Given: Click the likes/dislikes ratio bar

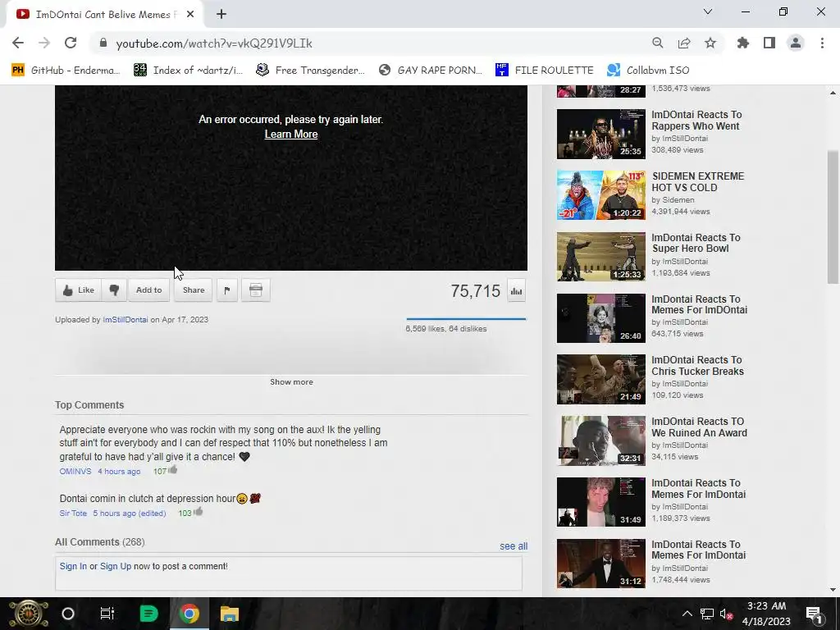Looking at the screenshot, I should [x=466, y=319].
